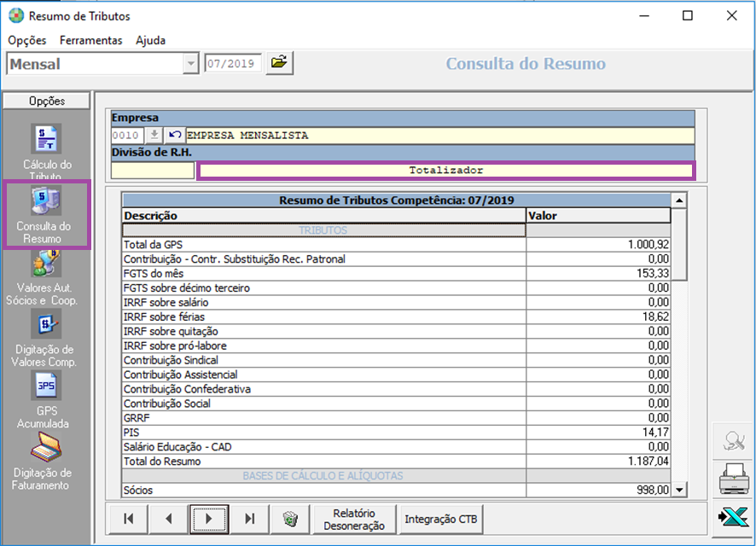The image size is (756, 546).
Task: Click the Descrição column header
Action: pyautogui.click(x=323, y=215)
